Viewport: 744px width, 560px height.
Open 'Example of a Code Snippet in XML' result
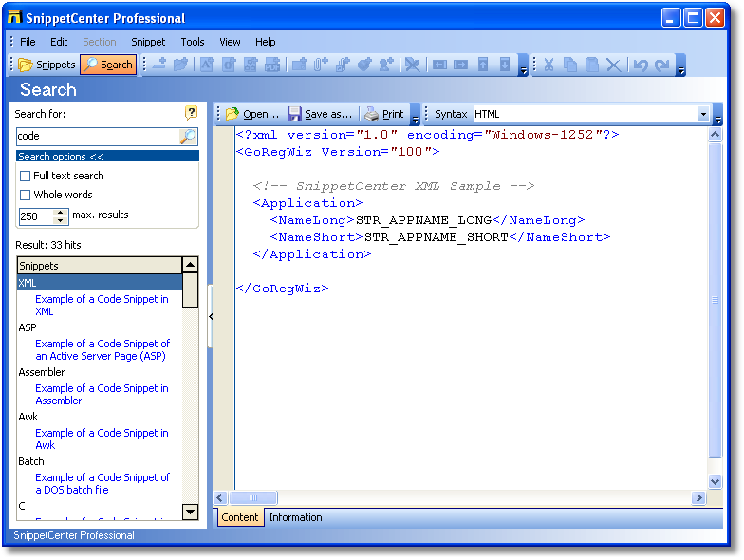pyautogui.click(x=102, y=306)
